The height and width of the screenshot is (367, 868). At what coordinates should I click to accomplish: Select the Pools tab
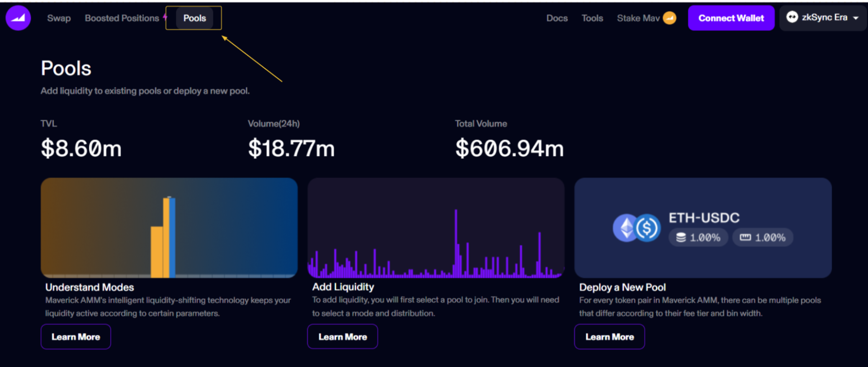point(194,18)
